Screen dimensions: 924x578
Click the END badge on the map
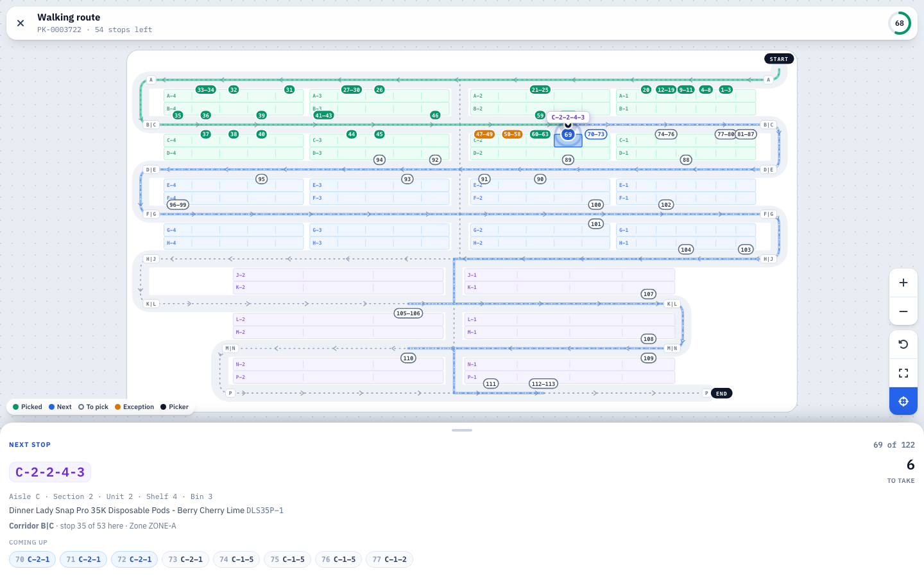[x=722, y=394]
